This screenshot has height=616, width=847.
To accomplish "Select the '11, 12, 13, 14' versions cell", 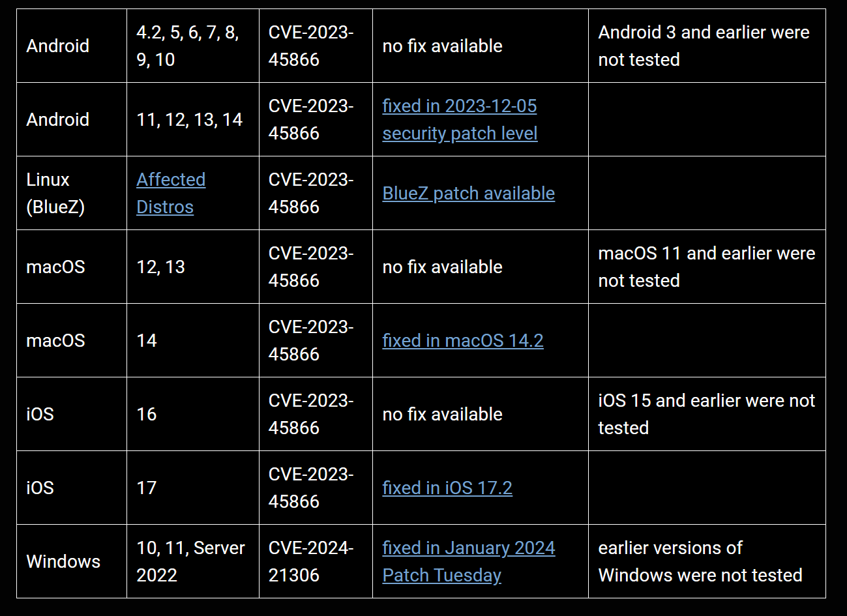I will (193, 119).
